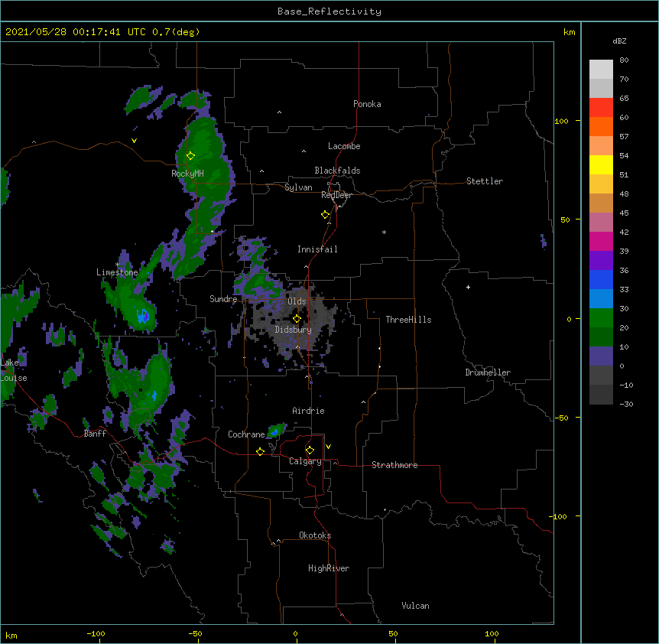Viewport: 659px width, 644px height.
Task: Click the white asterisk marker east of Innisfail
Action: coord(384,232)
